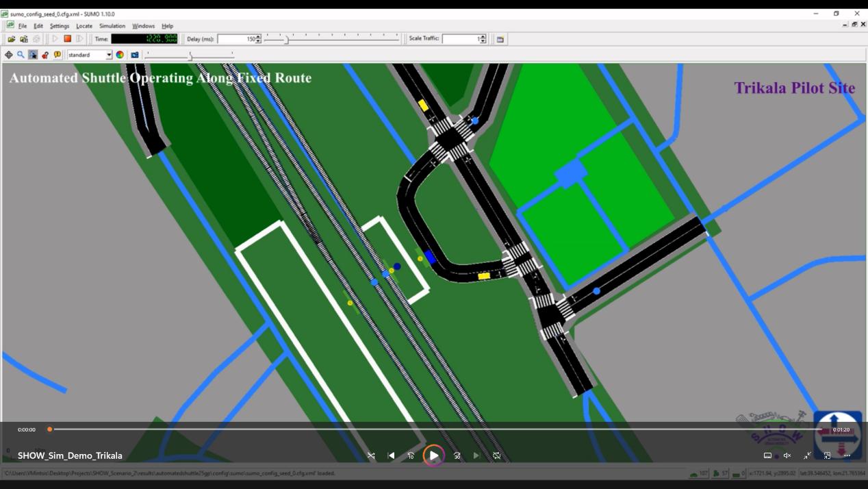Click the x/y coordinates in status bar

pyautogui.click(x=773, y=473)
